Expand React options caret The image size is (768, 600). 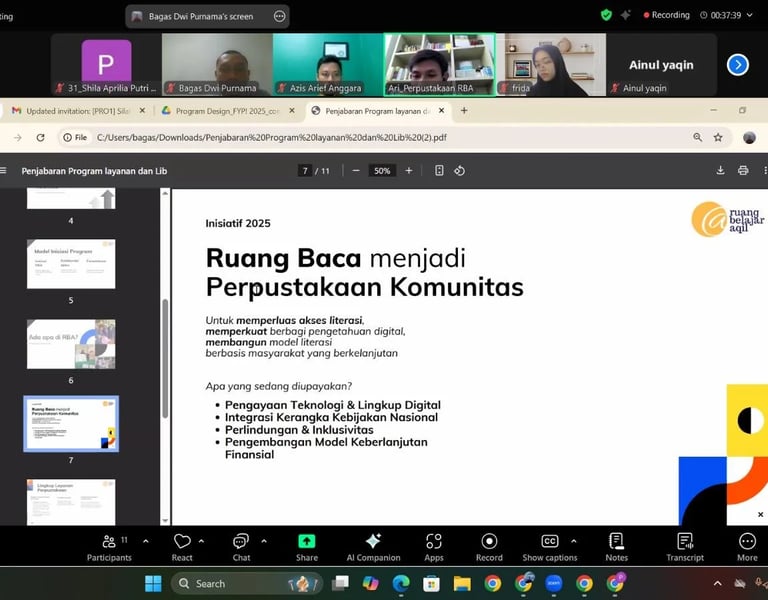tap(201, 541)
